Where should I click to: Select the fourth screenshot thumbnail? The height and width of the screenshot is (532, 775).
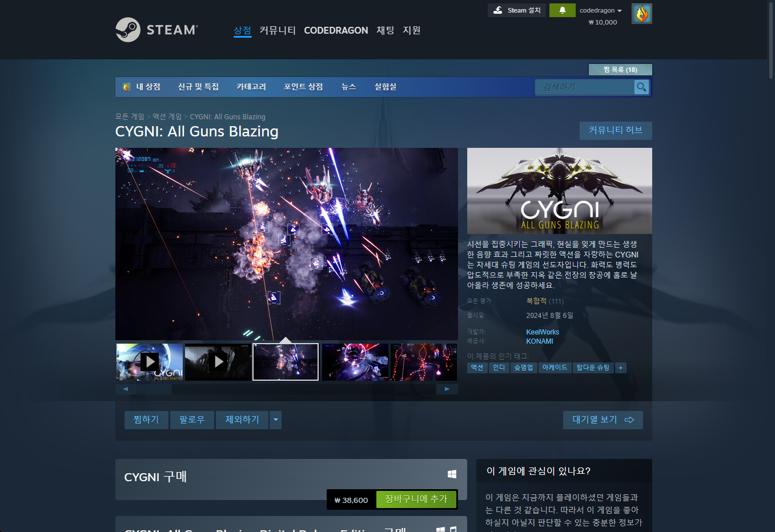(355, 362)
